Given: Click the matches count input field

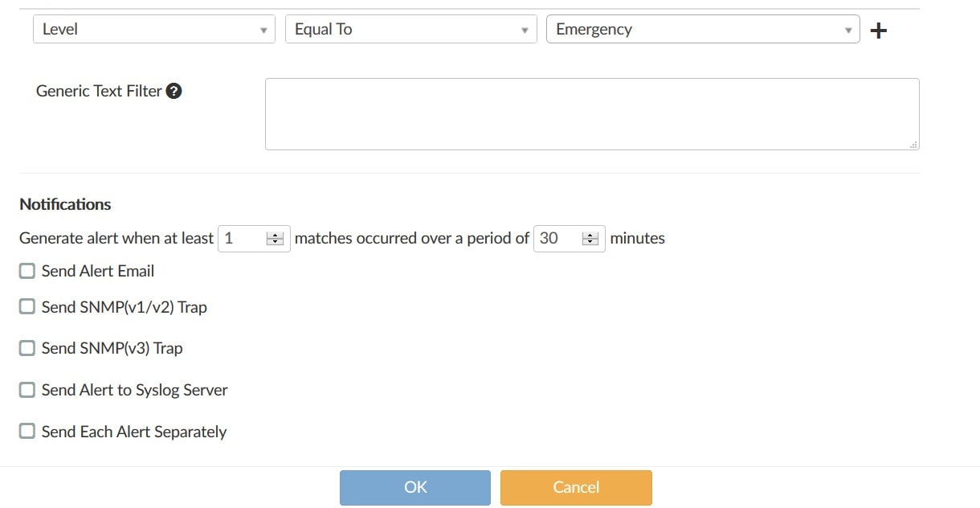Looking at the screenshot, I should 243,238.
